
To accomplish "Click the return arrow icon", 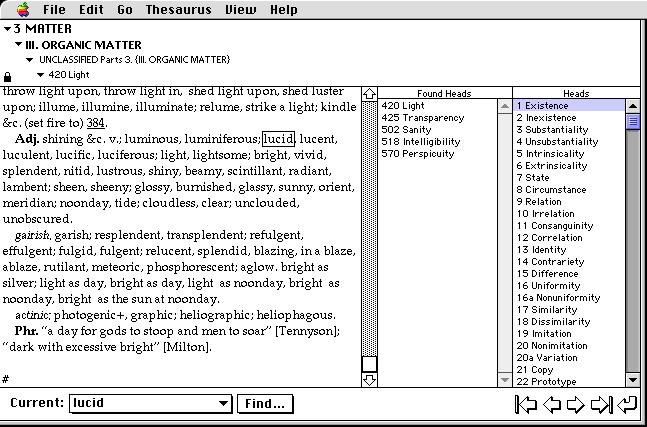I will [627, 404].
